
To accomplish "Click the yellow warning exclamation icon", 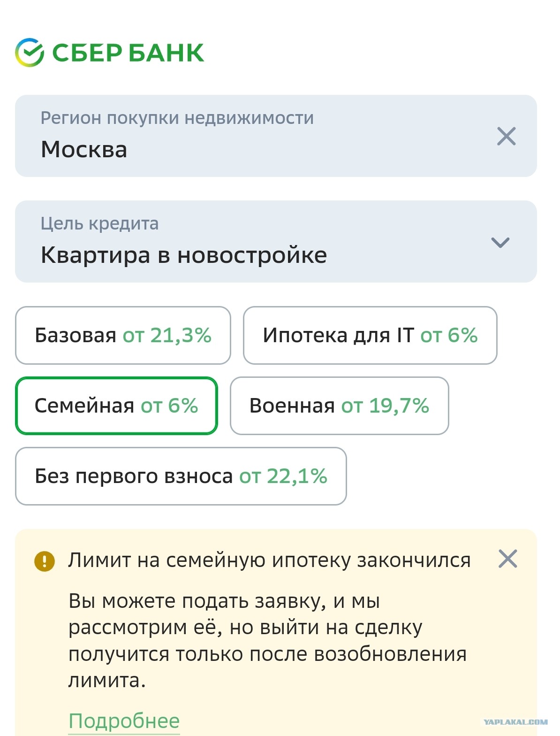I will (45, 560).
